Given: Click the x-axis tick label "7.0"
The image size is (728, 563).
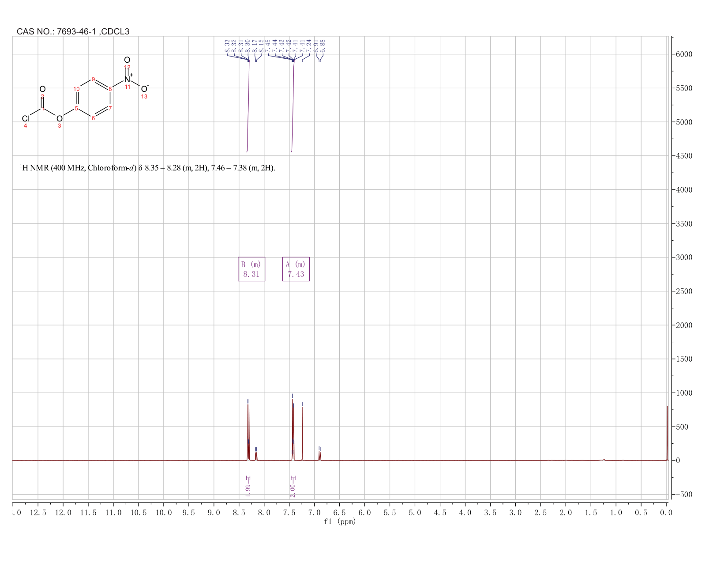Looking at the screenshot, I should coord(315,513).
